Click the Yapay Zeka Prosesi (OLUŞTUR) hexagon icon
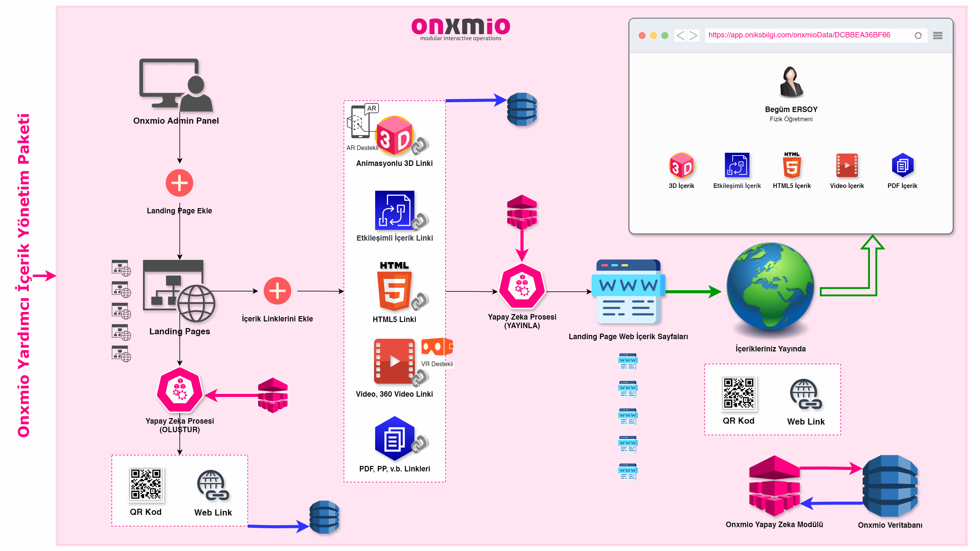This screenshot has height=551, width=980. (x=180, y=390)
